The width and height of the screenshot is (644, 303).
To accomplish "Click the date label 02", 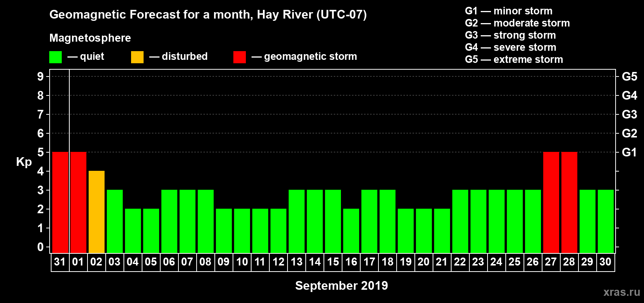I will (96, 262).
